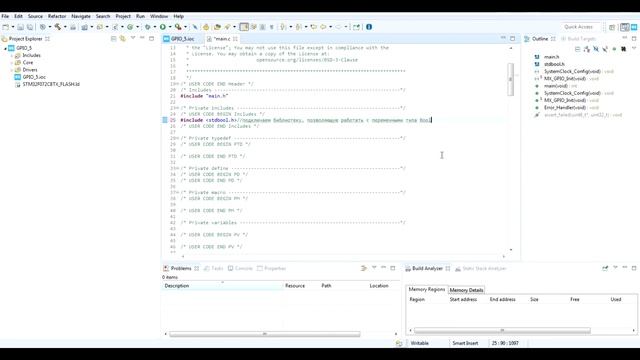Click the green C new source icon
Screen dimensions: 640x360
click(130, 27)
